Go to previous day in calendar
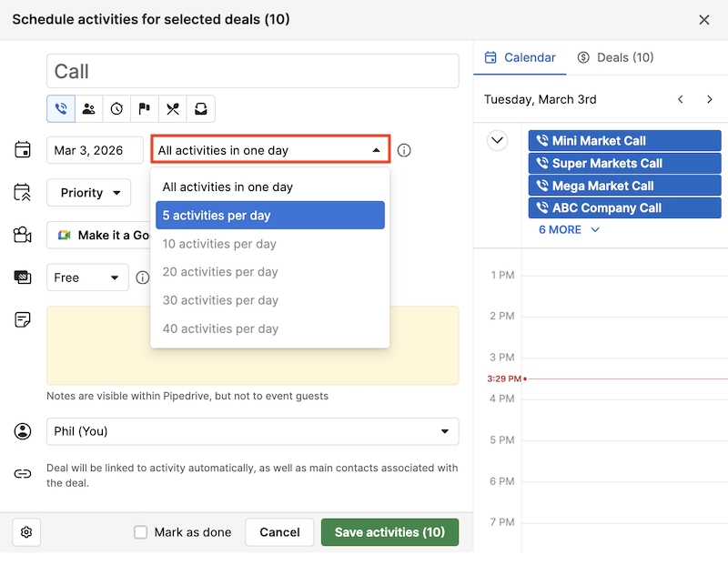The width and height of the screenshot is (728, 565). tap(681, 99)
